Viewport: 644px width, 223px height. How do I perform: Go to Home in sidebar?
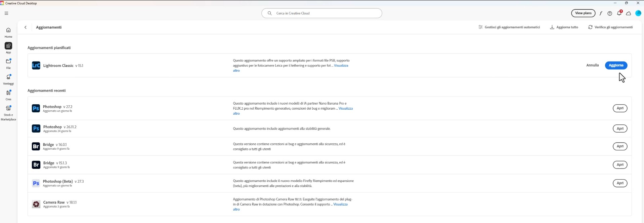[8, 32]
